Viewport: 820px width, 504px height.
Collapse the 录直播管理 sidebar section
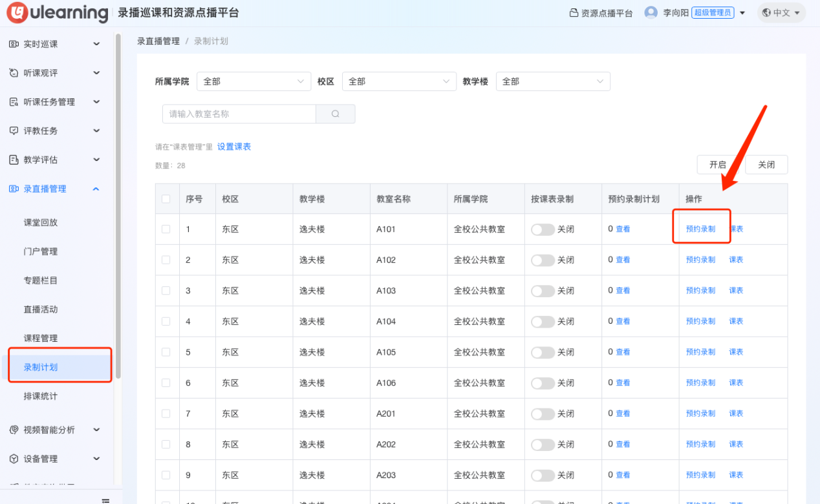point(96,189)
